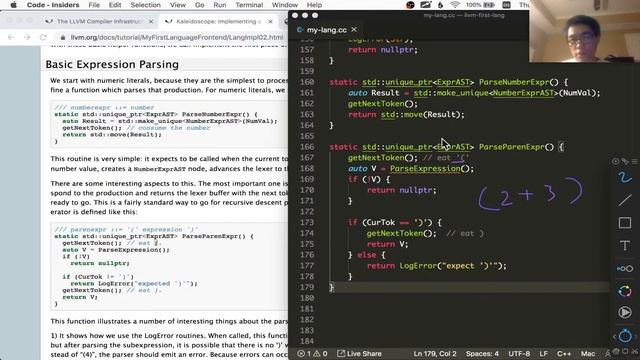Click the Wi-Fi icon in menu bar
Screen dimensions: 640x360
coord(455,5)
